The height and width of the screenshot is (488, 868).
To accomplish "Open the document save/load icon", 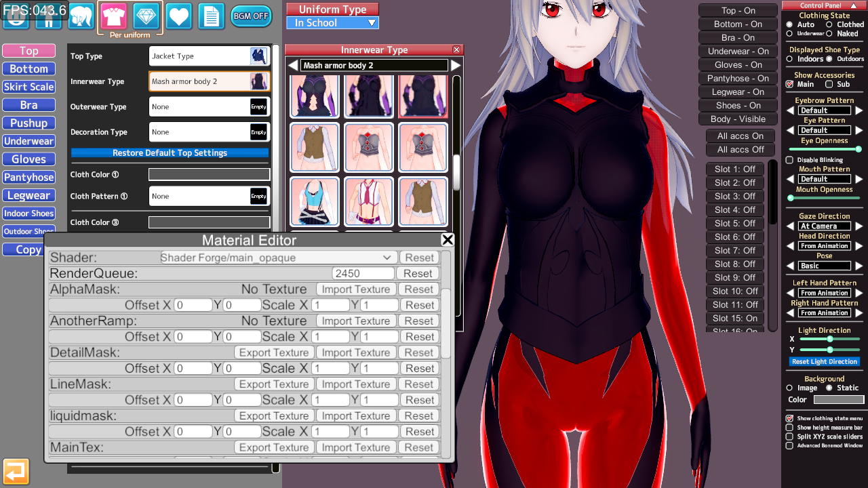I will 212,16.
